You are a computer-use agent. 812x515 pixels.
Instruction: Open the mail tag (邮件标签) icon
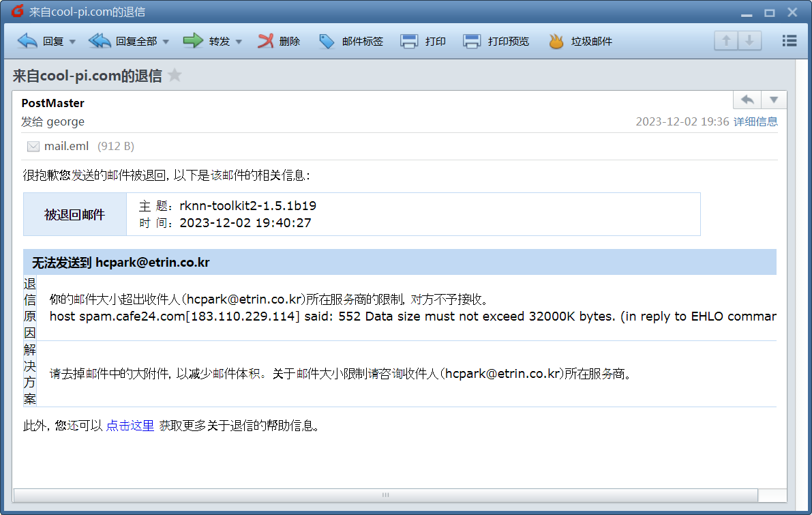pos(327,42)
